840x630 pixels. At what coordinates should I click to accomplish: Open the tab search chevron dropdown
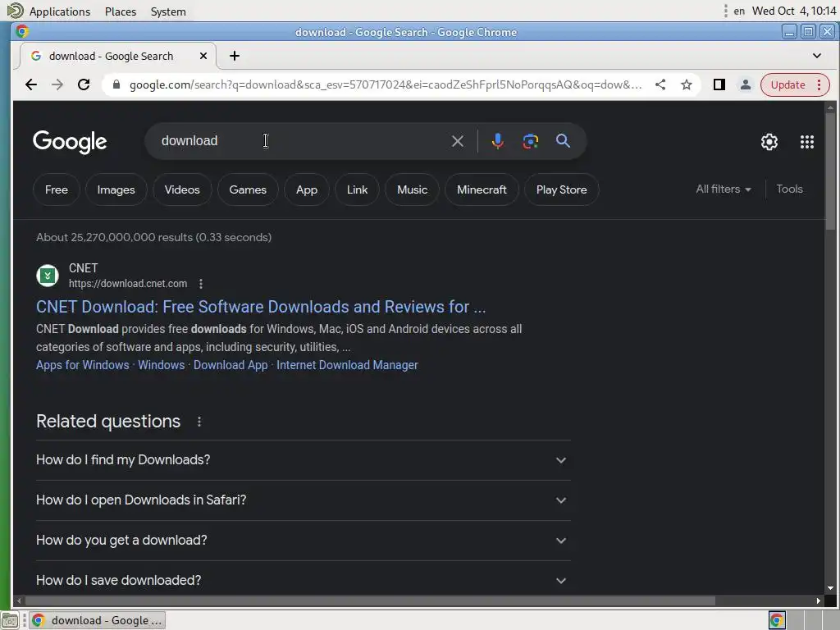pos(816,56)
